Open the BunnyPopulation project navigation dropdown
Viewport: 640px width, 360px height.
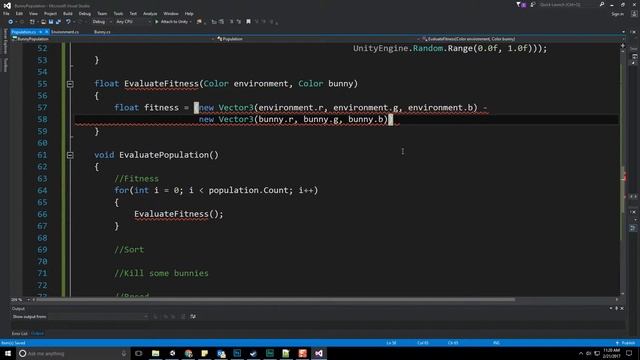tap(113, 39)
